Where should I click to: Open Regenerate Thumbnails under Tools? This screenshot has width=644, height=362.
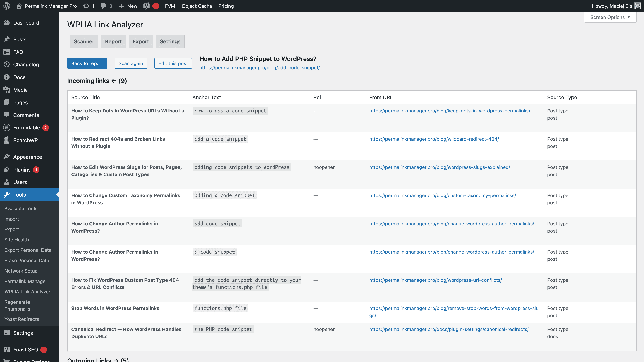click(x=17, y=305)
